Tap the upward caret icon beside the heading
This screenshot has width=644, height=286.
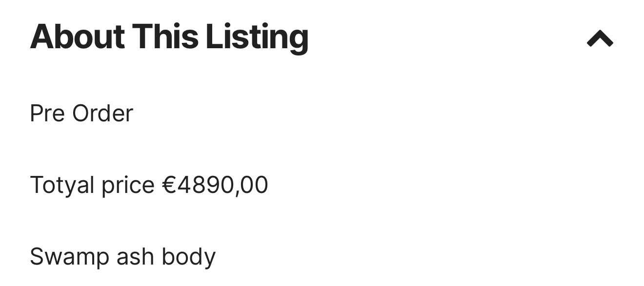pos(600,38)
